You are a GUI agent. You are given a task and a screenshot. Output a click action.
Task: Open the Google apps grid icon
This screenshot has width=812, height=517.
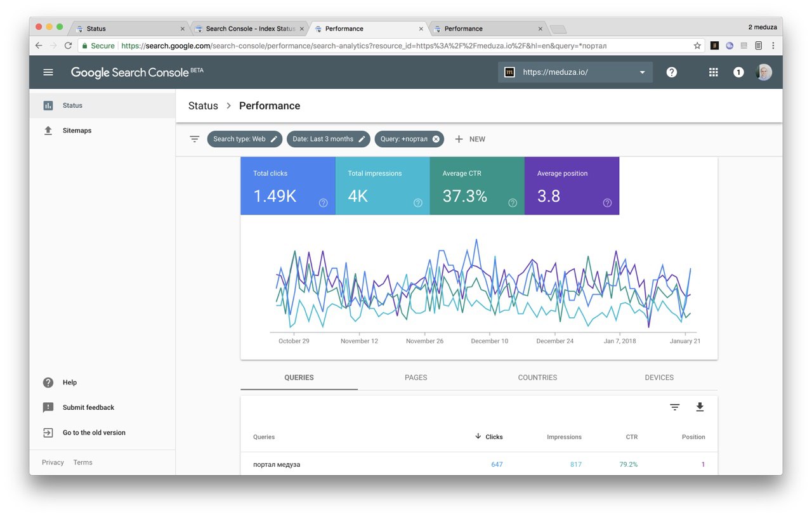point(713,72)
